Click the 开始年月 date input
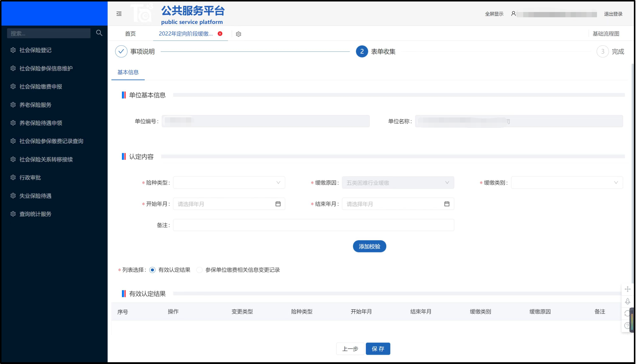Viewport: 636px width, 364px height. [x=229, y=204]
